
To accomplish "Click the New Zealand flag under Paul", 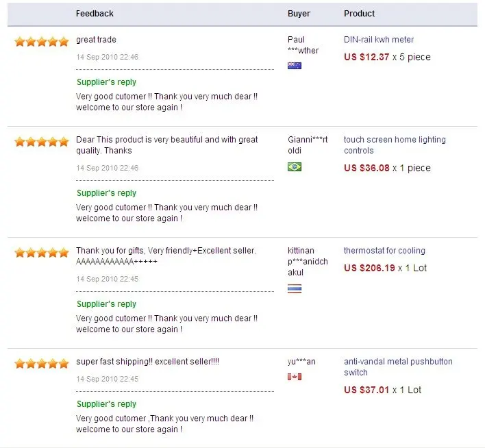I will tap(295, 66).
